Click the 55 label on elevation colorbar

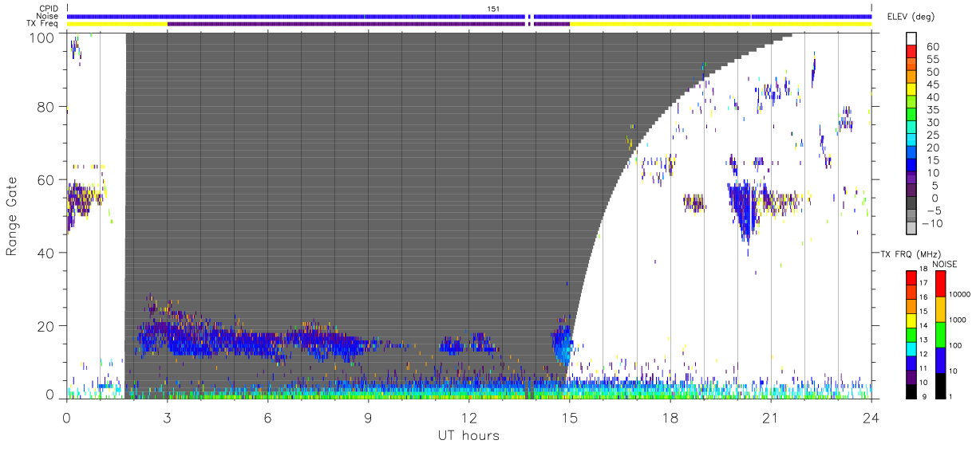[932, 60]
